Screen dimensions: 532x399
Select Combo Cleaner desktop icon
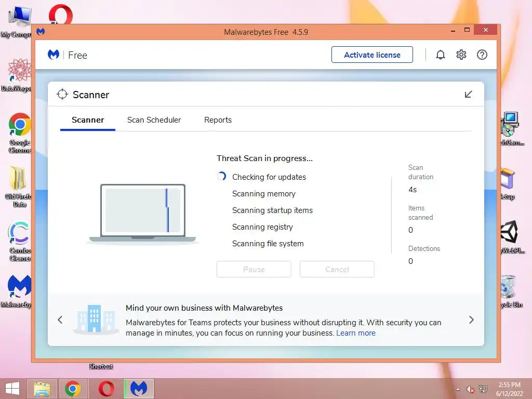tap(20, 241)
